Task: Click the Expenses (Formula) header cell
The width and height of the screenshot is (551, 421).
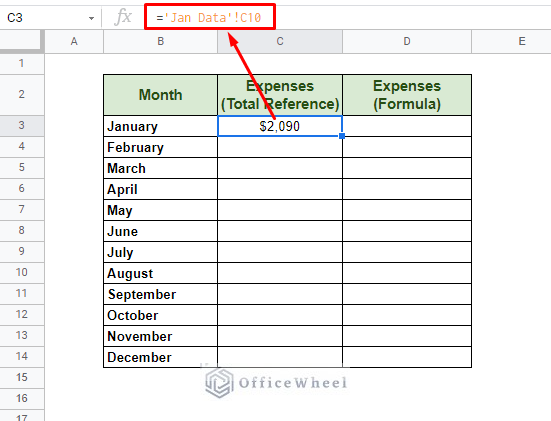Action: click(407, 95)
